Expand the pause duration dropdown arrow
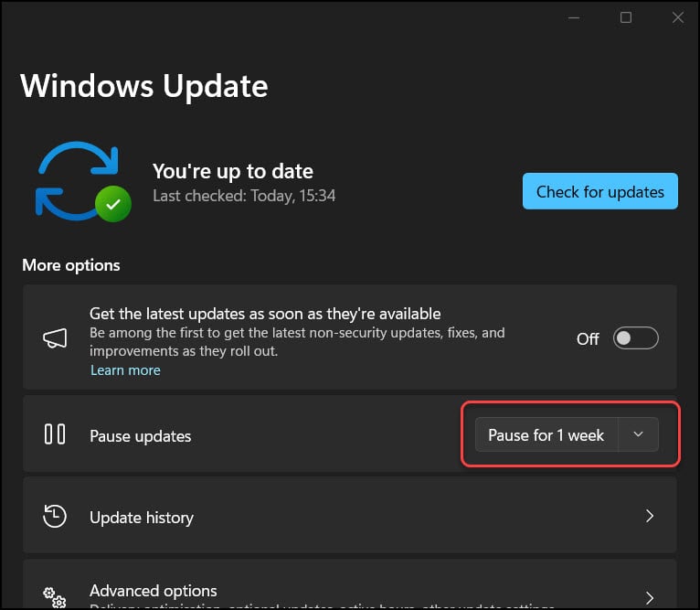 tap(639, 434)
